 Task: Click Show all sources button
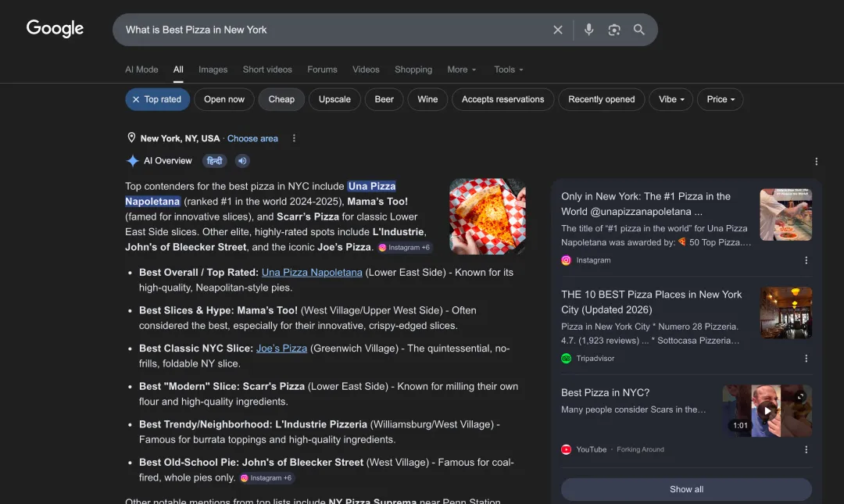tap(686, 489)
